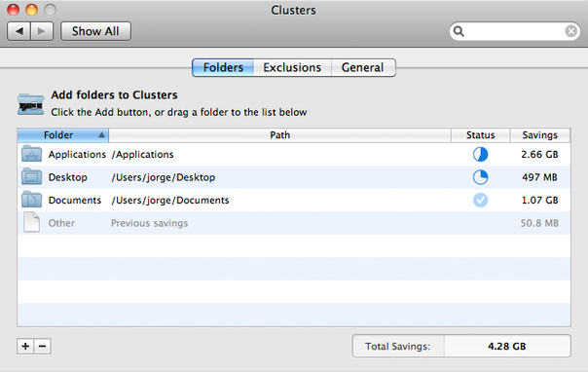Go forward with the right arrow button
This screenshot has height=372, width=588.
42,31
